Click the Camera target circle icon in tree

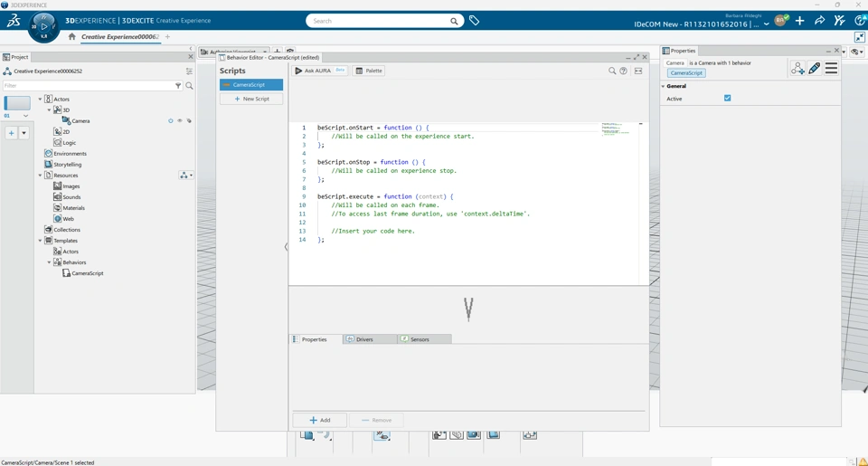[x=171, y=120]
